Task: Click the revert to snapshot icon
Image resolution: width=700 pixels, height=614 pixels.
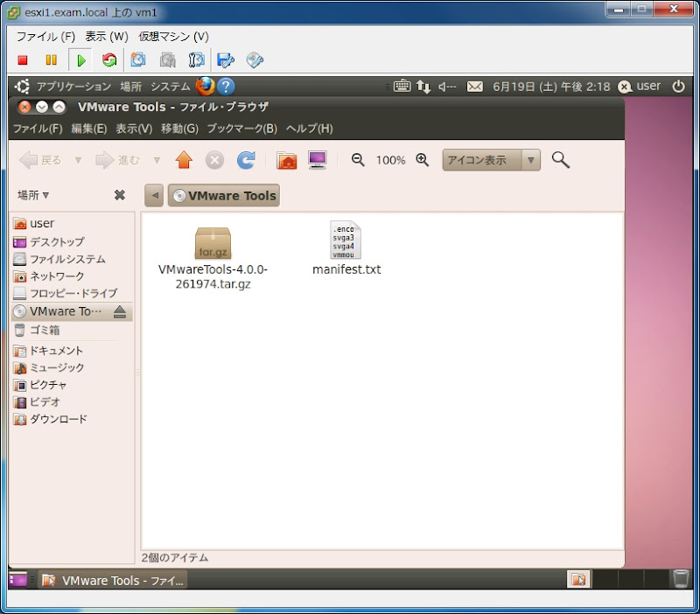Action: [x=167, y=59]
